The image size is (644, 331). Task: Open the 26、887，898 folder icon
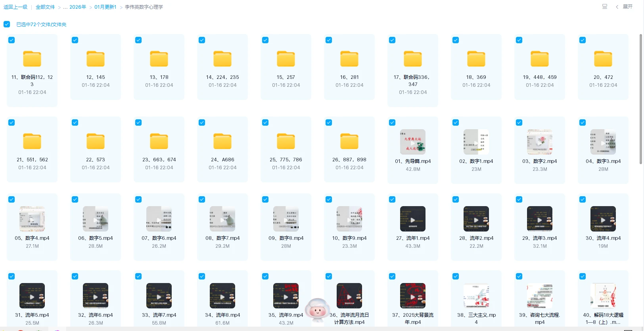(x=349, y=142)
